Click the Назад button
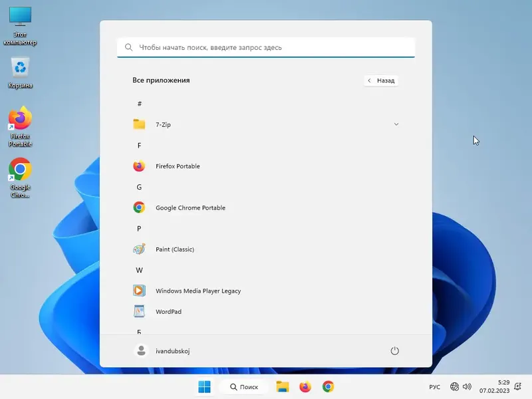 click(381, 80)
